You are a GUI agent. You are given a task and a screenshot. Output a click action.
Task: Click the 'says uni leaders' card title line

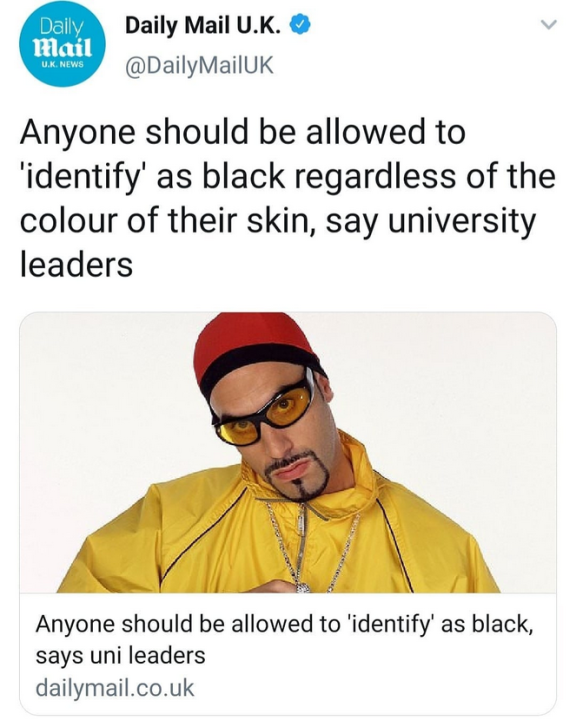coord(120,655)
